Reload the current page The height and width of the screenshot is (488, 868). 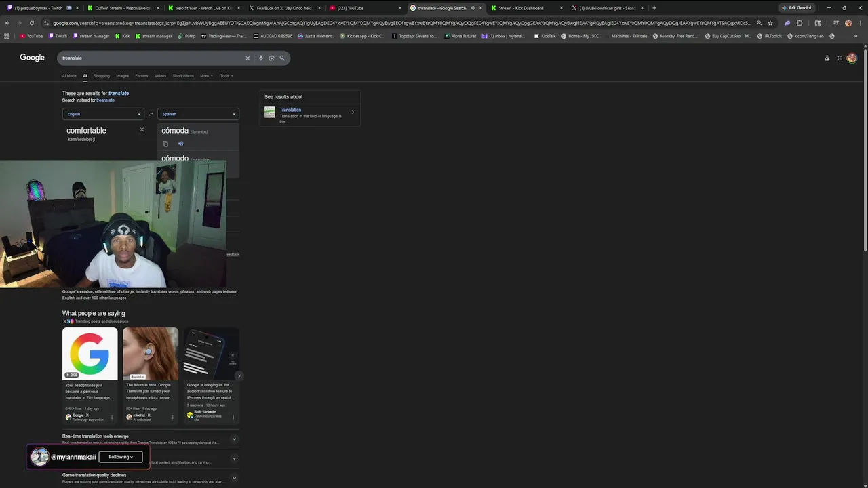click(31, 23)
